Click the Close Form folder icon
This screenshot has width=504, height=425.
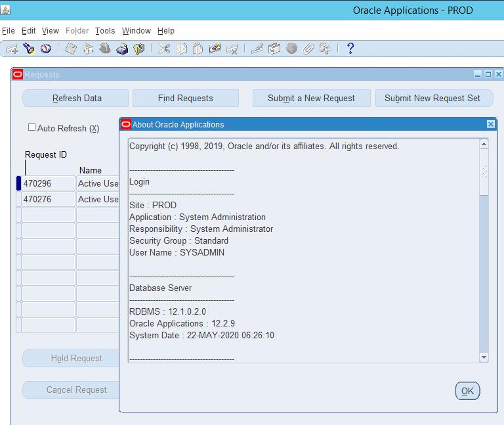coord(139,49)
